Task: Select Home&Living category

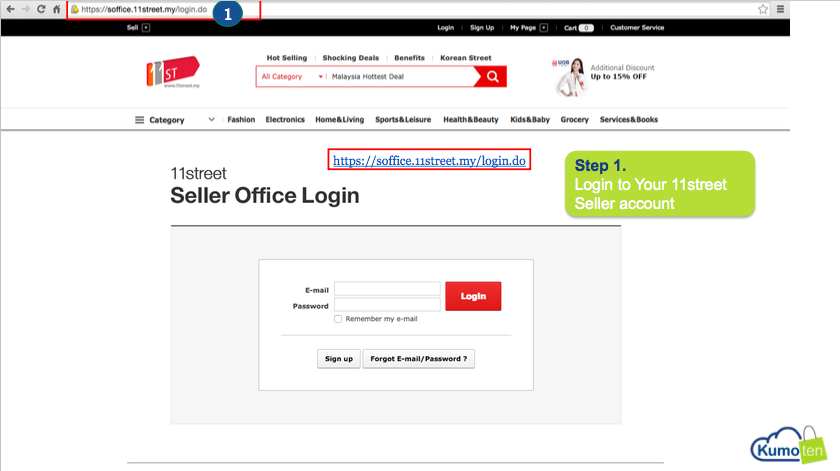Action: (340, 119)
